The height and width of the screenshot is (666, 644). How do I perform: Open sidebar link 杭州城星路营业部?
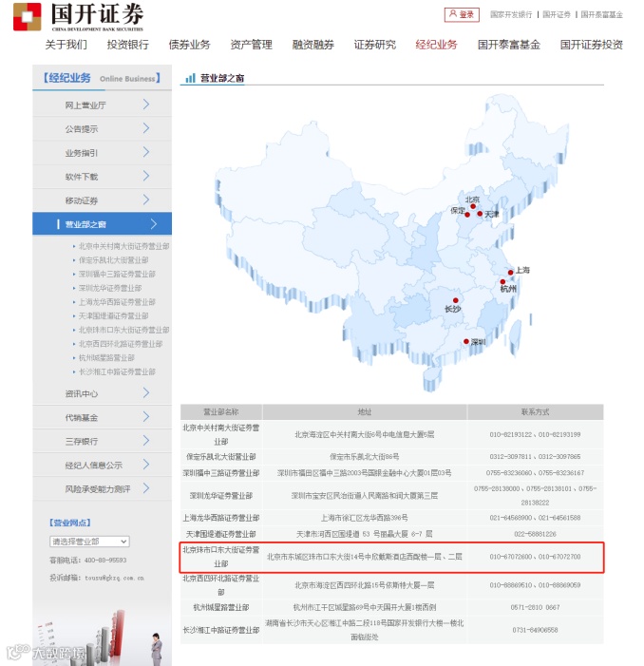(x=106, y=357)
